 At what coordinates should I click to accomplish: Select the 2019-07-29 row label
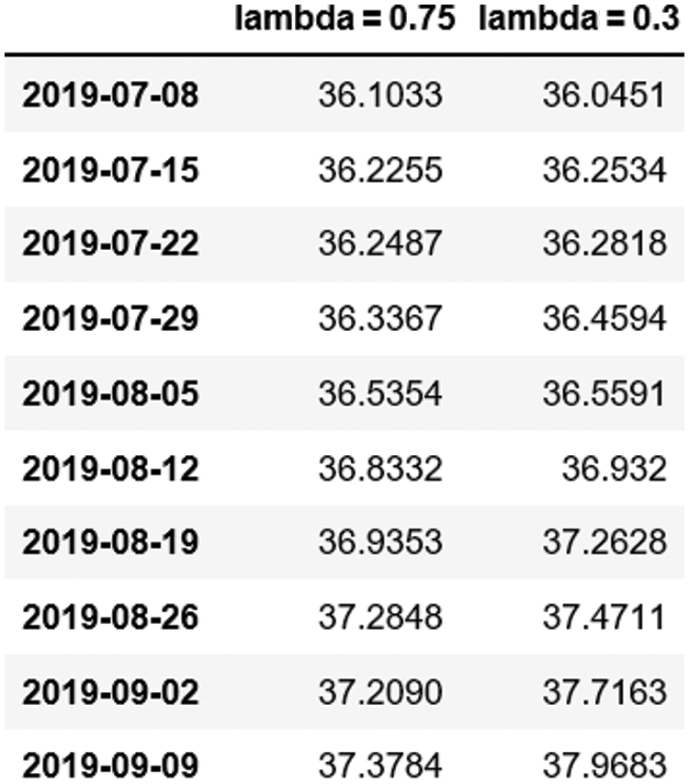[x=110, y=318]
